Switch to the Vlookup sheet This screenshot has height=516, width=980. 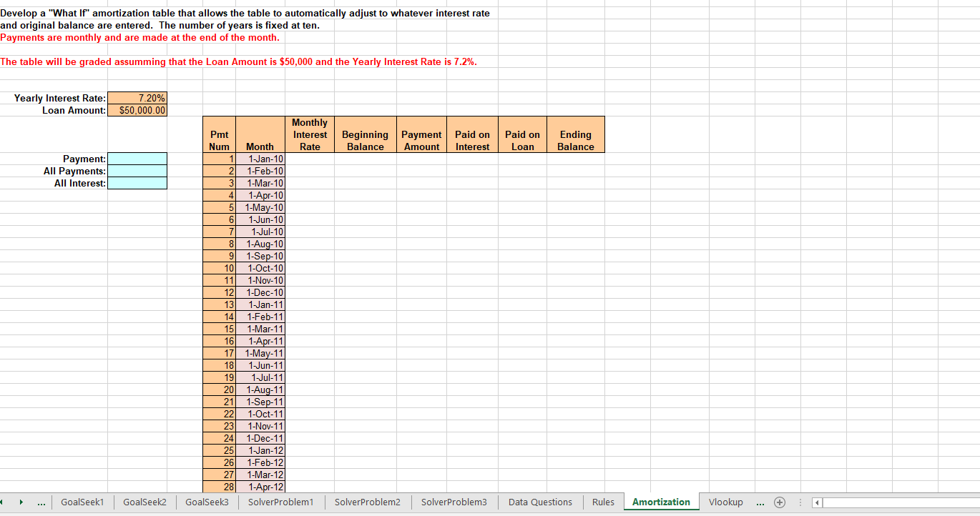pyautogui.click(x=726, y=502)
